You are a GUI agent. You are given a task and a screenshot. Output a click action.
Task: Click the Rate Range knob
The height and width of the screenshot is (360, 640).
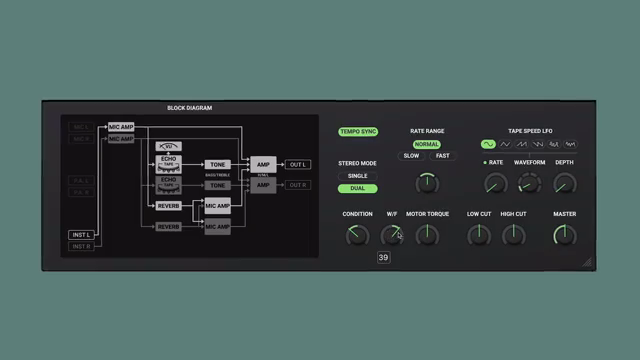[x=427, y=184]
